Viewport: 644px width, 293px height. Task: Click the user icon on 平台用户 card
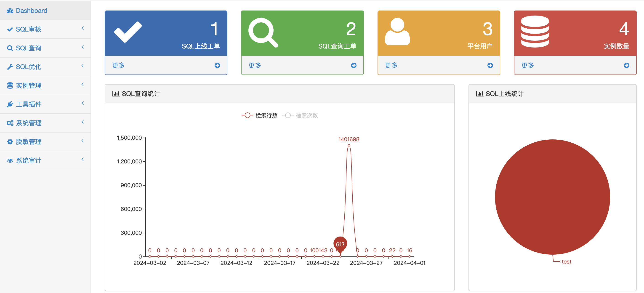pyautogui.click(x=397, y=32)
